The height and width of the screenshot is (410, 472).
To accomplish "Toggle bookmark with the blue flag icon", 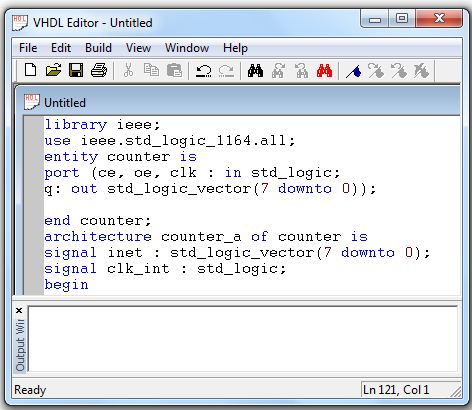I will (x=354, y=70).
